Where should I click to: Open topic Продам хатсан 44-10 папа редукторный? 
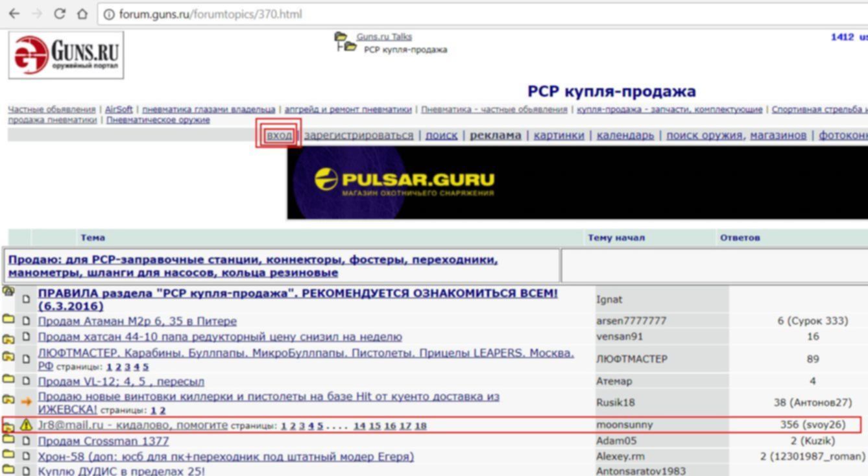219,337
